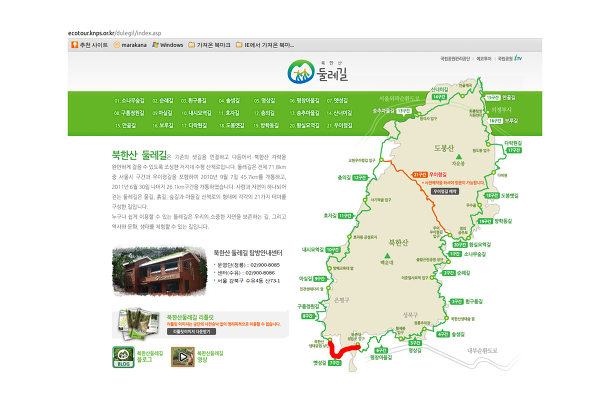This screenshot has height=408, width=610.
Task: Select 08.구름정원길 in the green menu
Action: click(x=129, y=113)
